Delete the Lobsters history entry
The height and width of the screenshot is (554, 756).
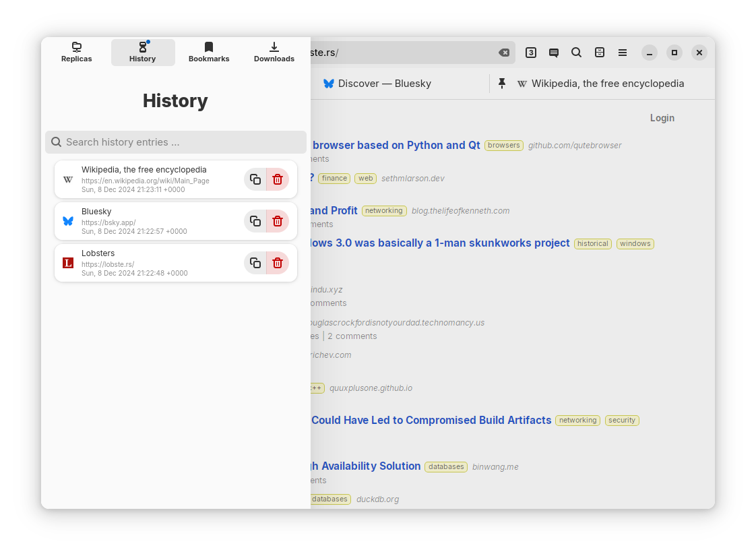point(278,263)
